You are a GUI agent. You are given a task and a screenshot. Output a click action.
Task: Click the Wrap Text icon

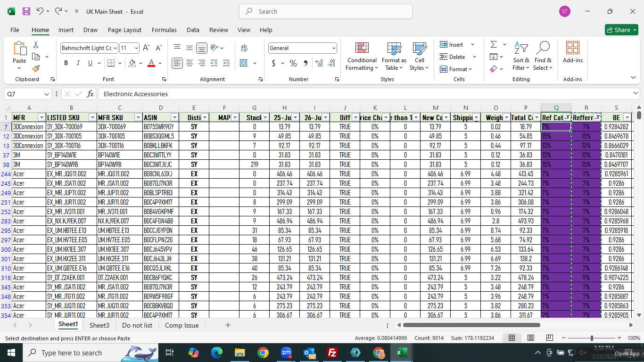pos(244,48)
